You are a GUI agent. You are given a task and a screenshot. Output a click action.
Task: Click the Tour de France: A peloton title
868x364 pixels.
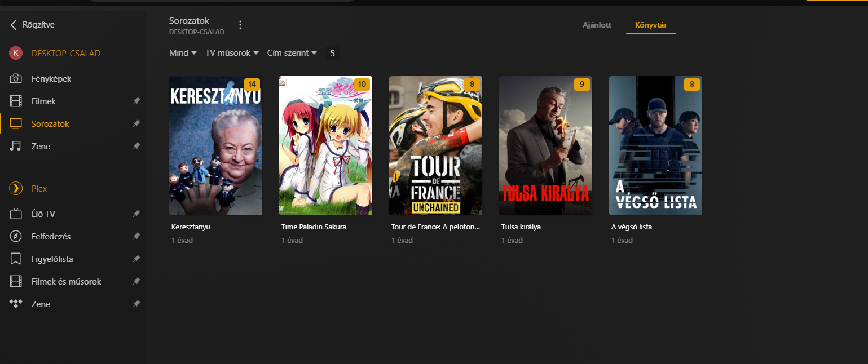pos(435,227)
